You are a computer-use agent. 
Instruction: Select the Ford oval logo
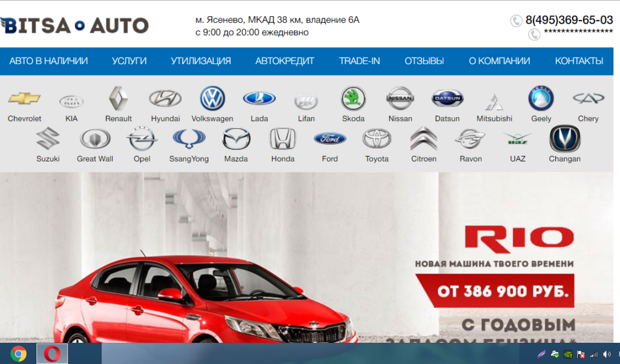pos(330,138)
